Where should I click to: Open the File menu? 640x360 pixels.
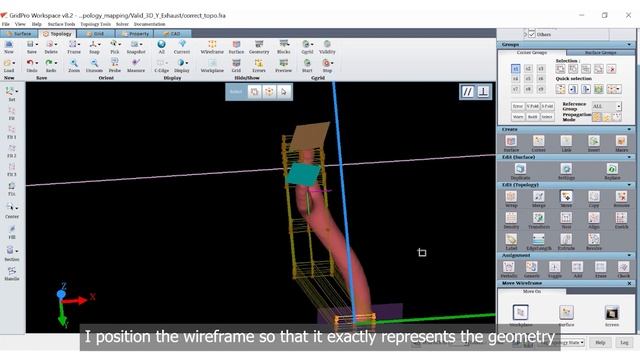pos(6,24)
